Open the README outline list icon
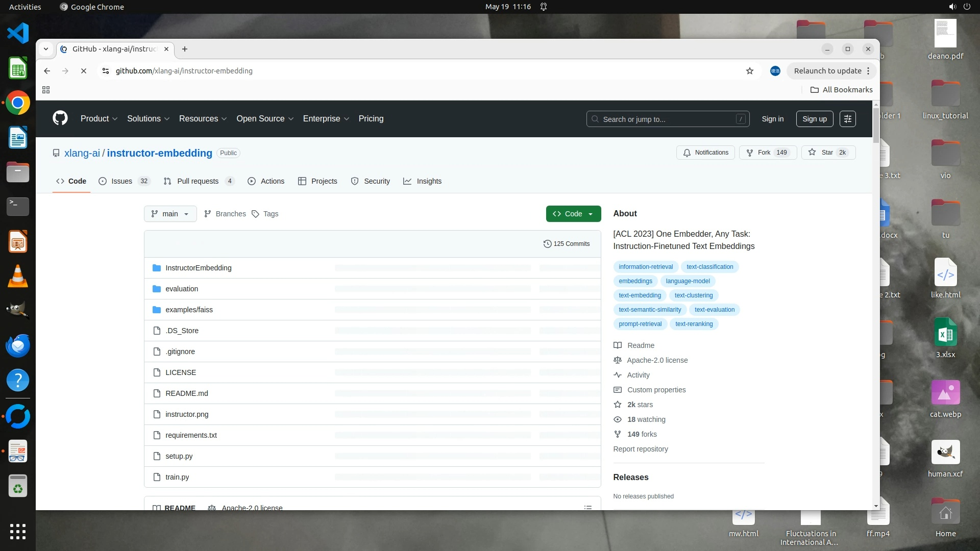980x551 pixels. 587,507
